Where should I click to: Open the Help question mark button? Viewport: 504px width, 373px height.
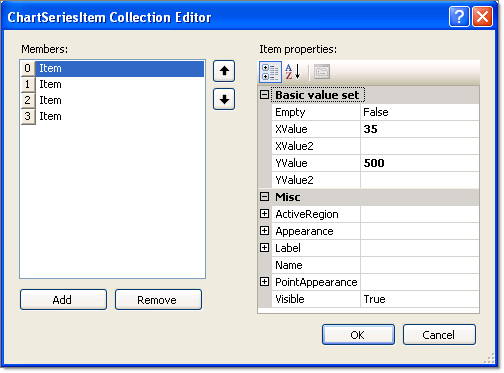(x=459, y=17)
